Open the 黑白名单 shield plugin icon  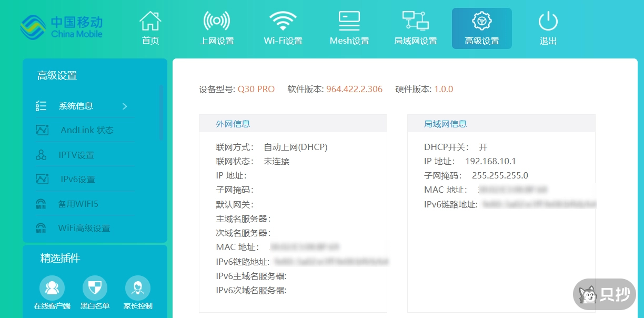click(95, 287)
